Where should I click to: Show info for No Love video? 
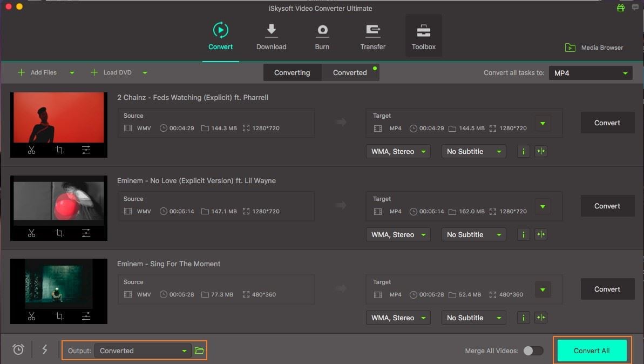tap(523, 234)
